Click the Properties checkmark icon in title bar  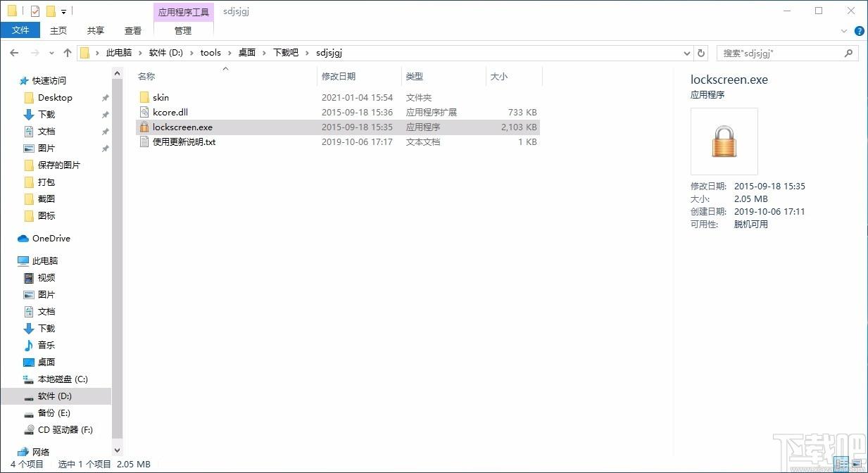[34, 11]
